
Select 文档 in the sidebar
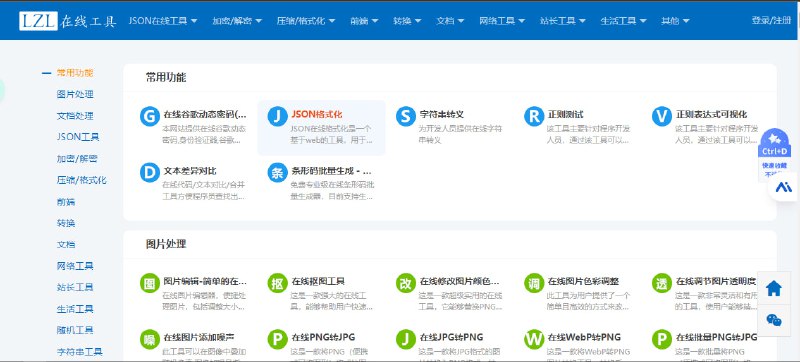pyautogui.click(x=66, y=244)
